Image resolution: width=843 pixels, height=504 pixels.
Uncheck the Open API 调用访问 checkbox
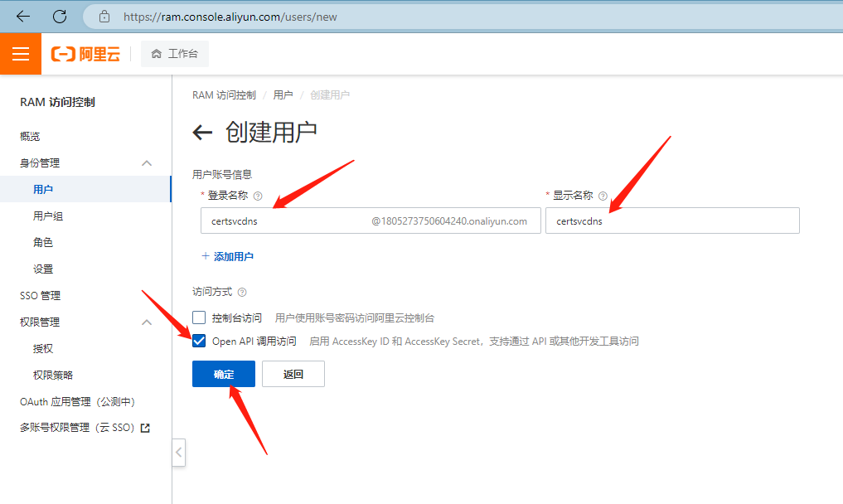199,341
